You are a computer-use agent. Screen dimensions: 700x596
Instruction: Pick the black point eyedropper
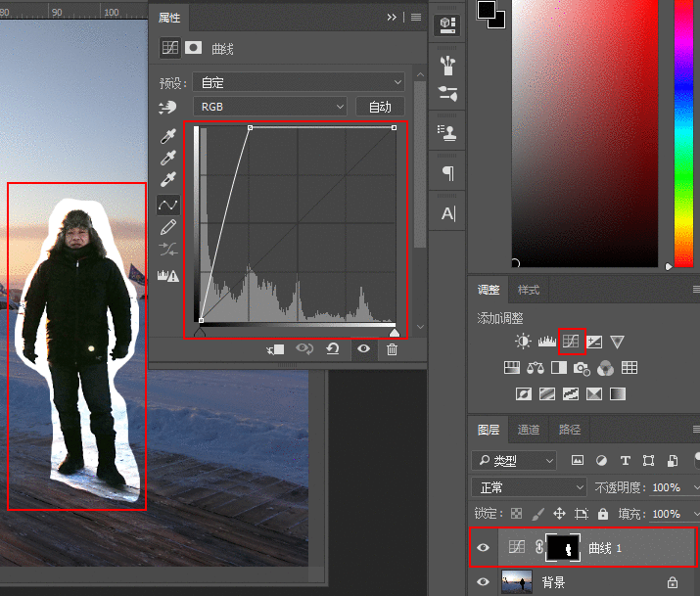[x=168, y=135]
